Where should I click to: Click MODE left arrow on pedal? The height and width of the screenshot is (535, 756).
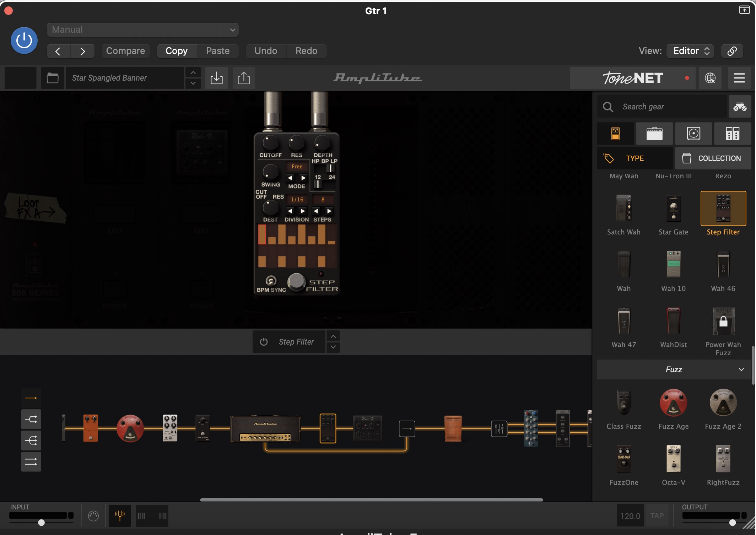(290, 178)
